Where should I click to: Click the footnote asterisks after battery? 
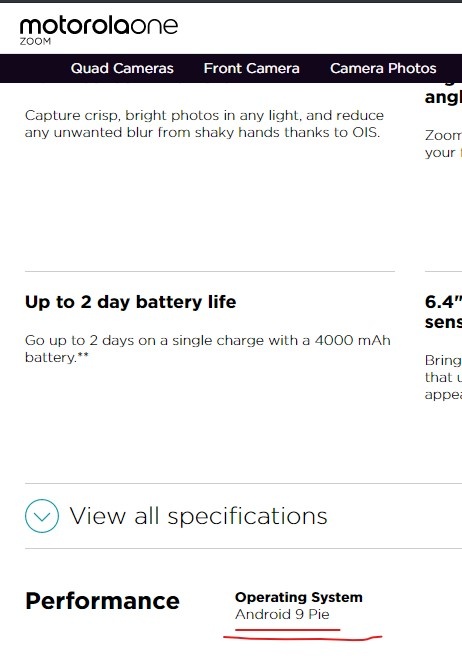[83, 355]
